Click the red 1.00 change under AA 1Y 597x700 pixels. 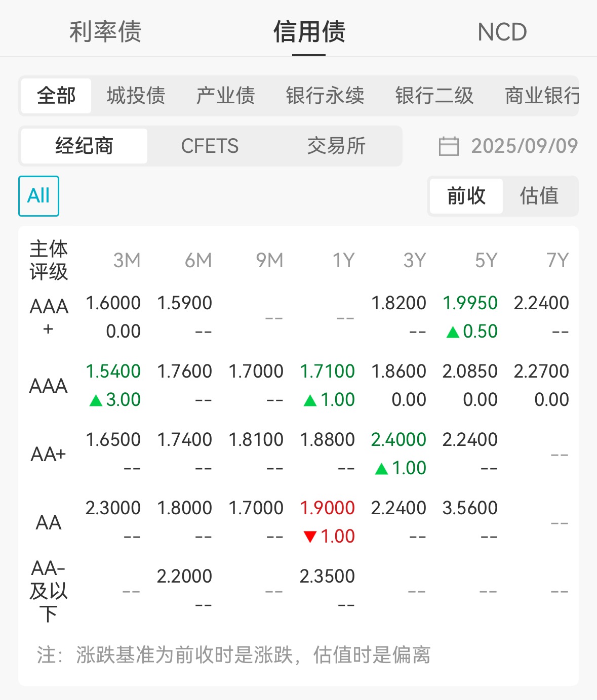tap(330, 537)
